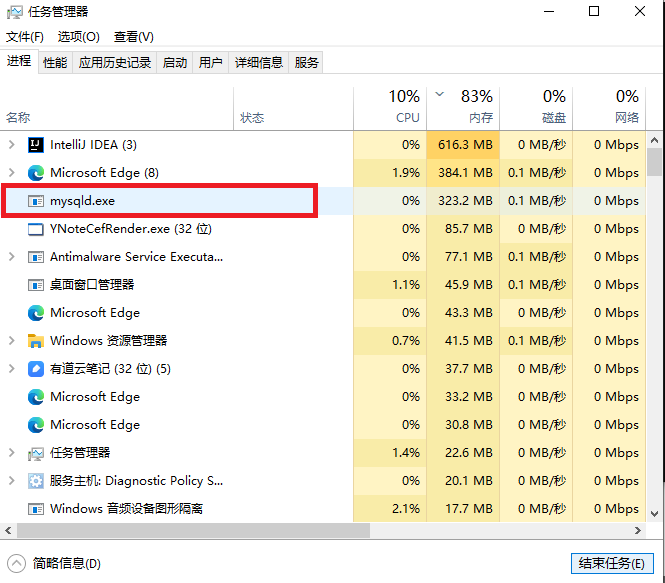Expand the 有道云笔记 (32 位) (5) group
Screen dimensions: 665x583
tap(12, 369)
